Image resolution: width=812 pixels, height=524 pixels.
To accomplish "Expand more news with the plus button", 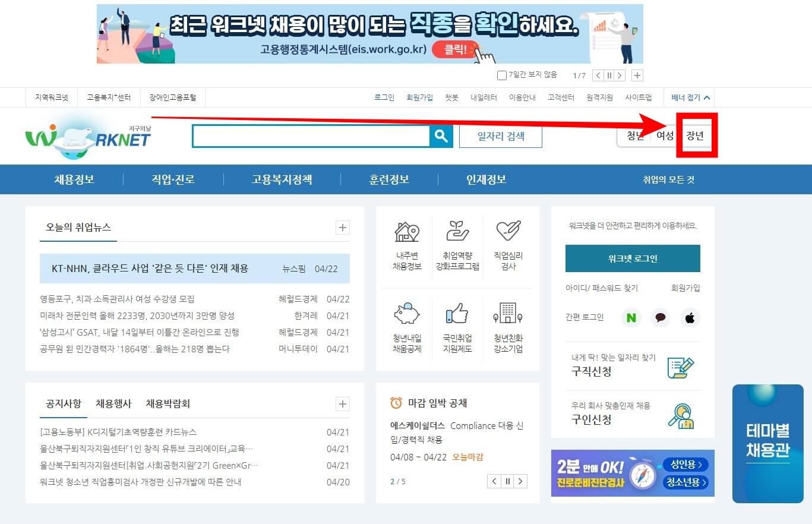I will coord(342,228).
